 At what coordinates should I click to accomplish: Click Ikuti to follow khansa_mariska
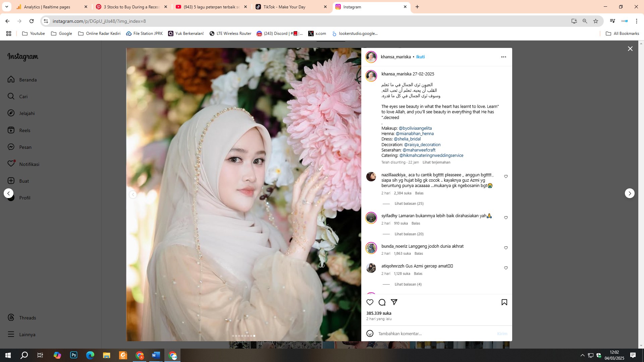[x=420, y=57]
